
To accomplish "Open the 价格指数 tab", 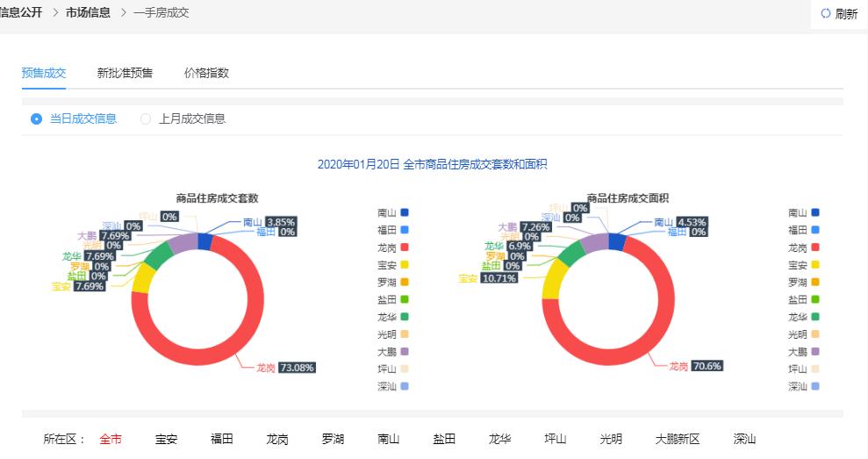I will pyautogui.click(x=206, y=73).
